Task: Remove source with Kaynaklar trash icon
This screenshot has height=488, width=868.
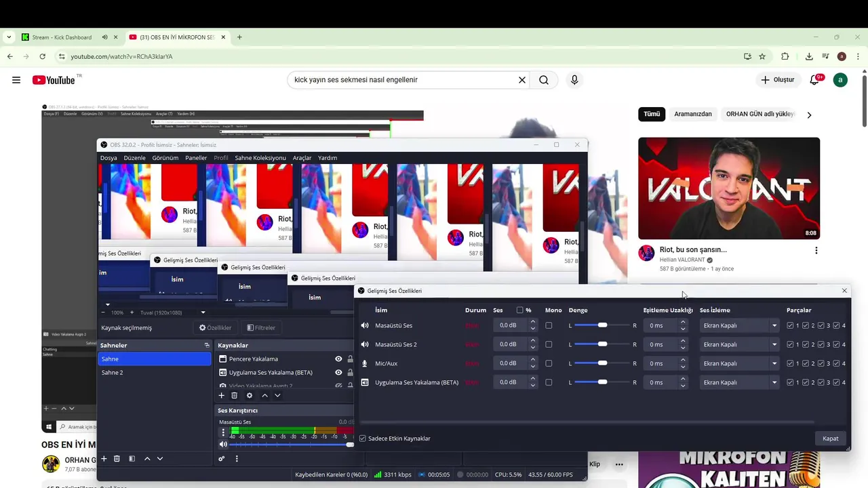Action: tap(234, 395)
